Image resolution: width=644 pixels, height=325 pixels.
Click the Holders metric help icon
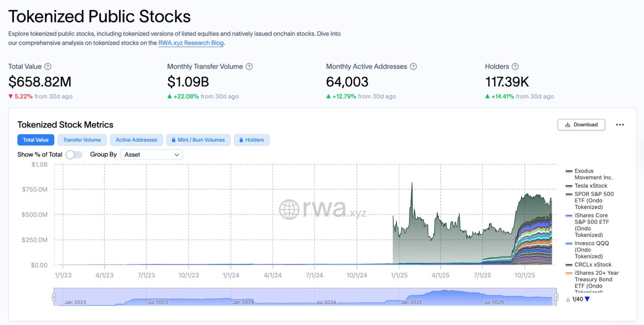(515, 67)
